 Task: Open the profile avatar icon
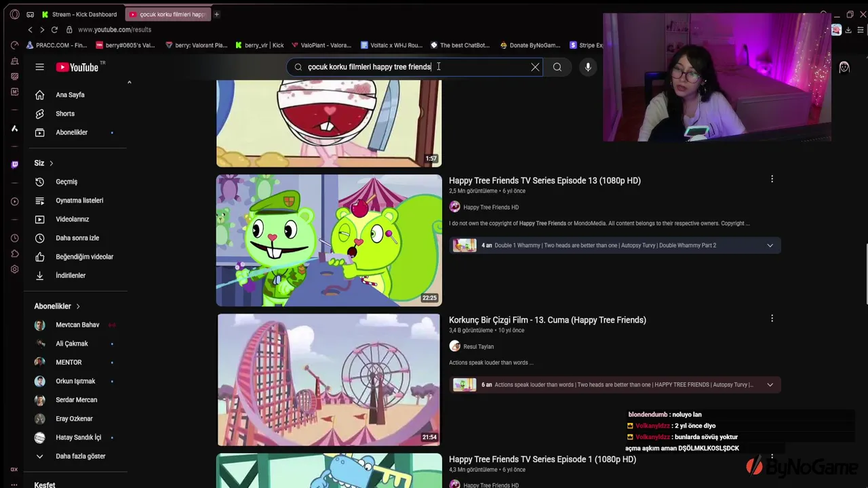coord(844,67)
